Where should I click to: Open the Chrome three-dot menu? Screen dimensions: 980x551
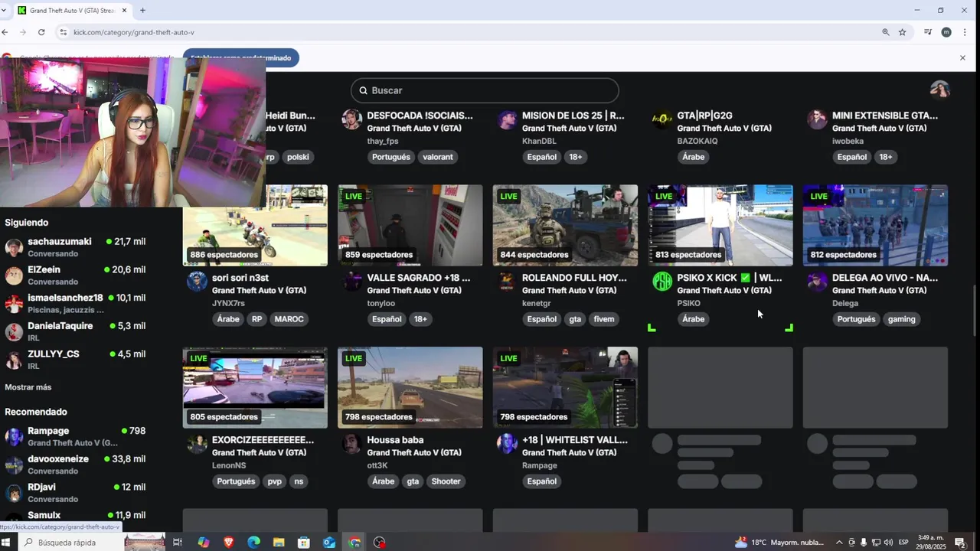[965, 32]
